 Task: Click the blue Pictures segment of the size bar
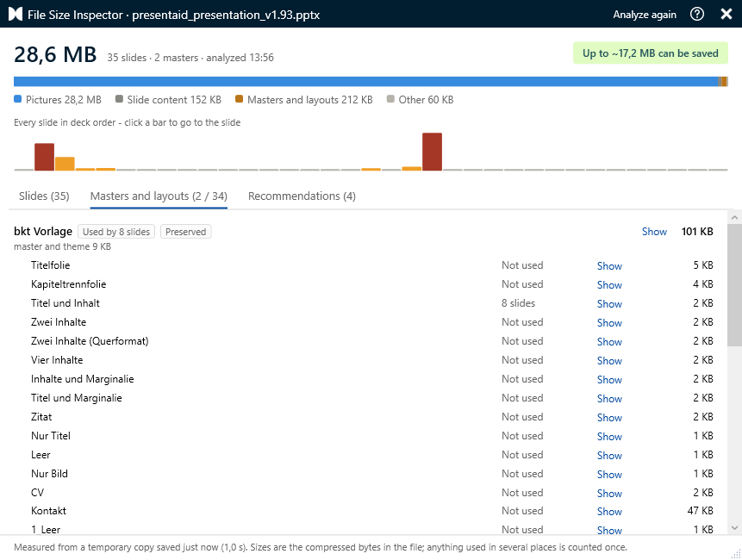(x=365, y=81)
